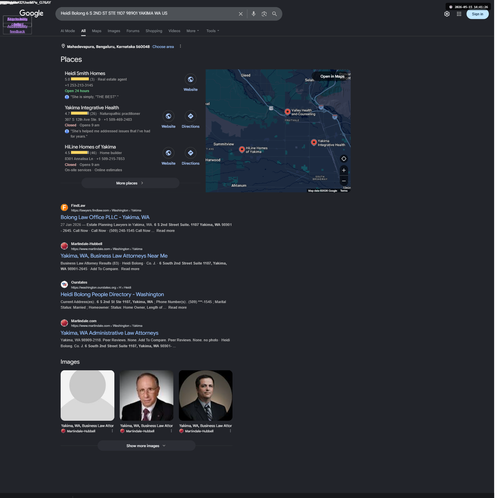
Task: Clear the search box text
Action: coord(241,14)
